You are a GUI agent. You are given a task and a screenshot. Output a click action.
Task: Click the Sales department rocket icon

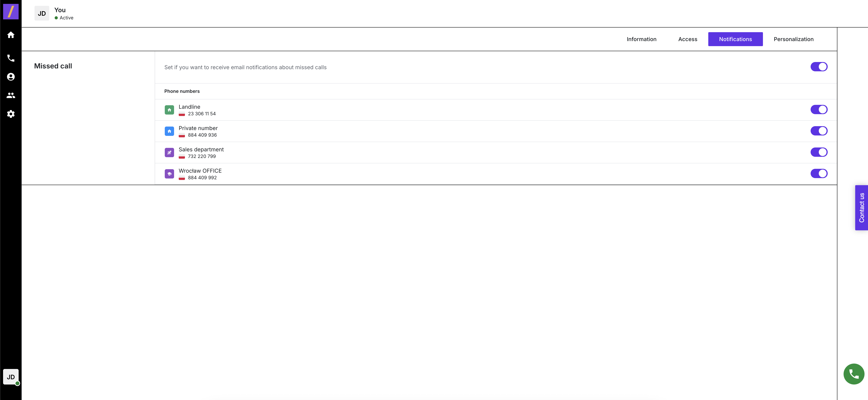169,153
